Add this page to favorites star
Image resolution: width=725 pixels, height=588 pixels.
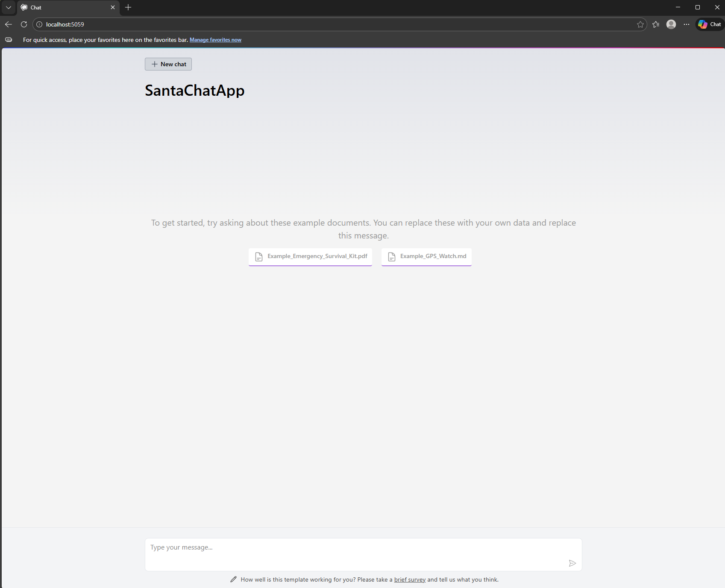640,24
